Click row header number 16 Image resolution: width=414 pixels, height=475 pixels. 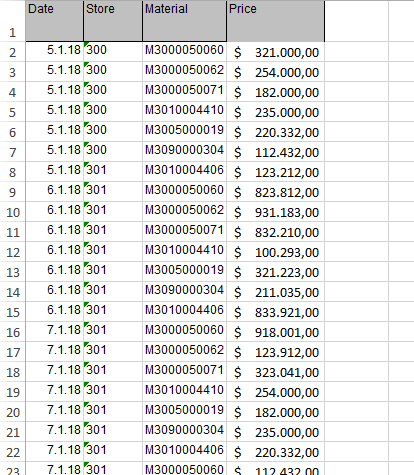(13, 332)
